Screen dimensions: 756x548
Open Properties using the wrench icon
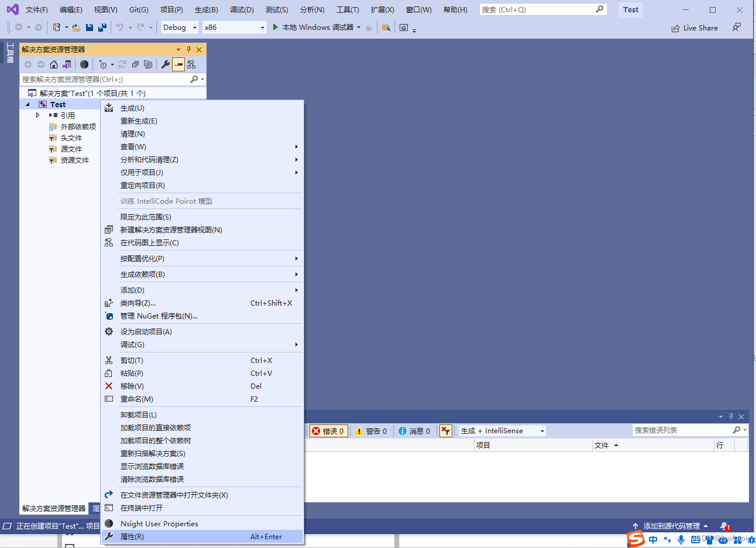click(x=166, y=64)
